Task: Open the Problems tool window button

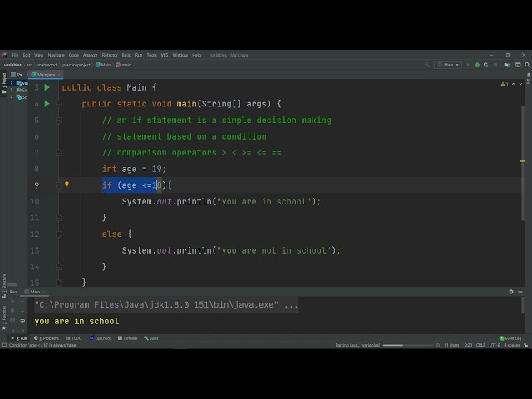Action: [x=47, y=338]
